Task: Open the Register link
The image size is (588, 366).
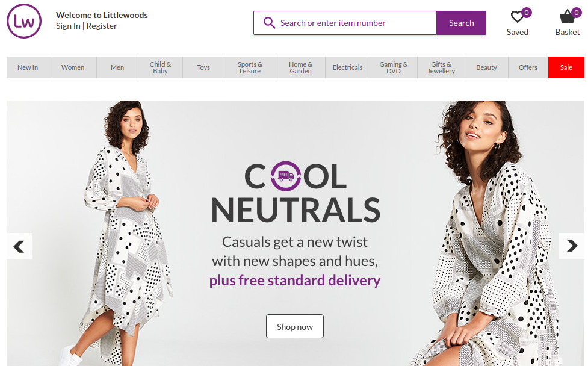Action: pyautogui.click(x=102, y=26)
